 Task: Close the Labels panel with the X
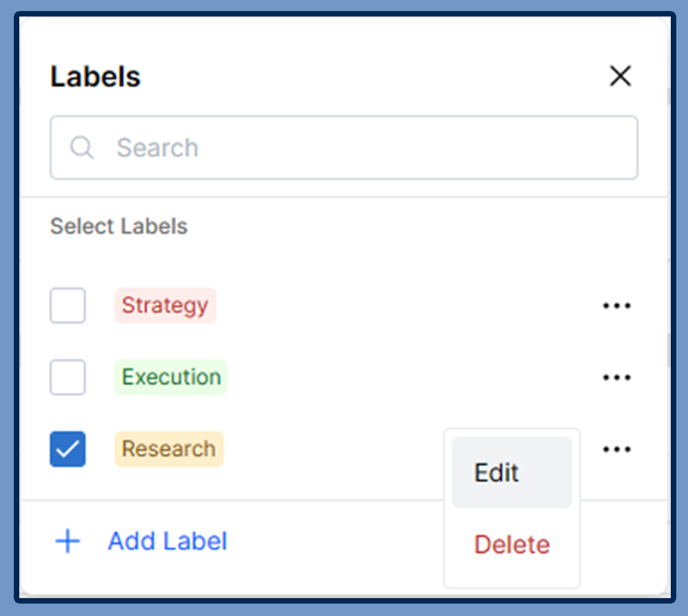coord(621,76)
